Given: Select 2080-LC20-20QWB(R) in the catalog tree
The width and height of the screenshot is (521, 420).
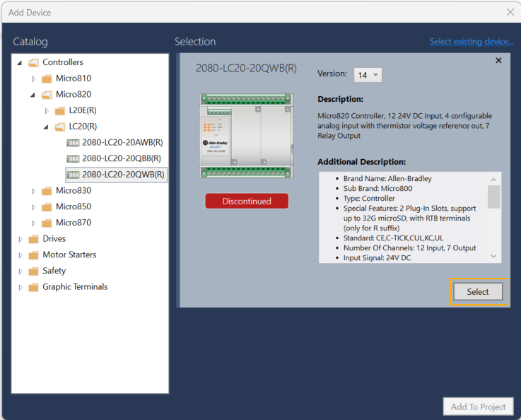Looking at the screenshot, I should 123,175.
